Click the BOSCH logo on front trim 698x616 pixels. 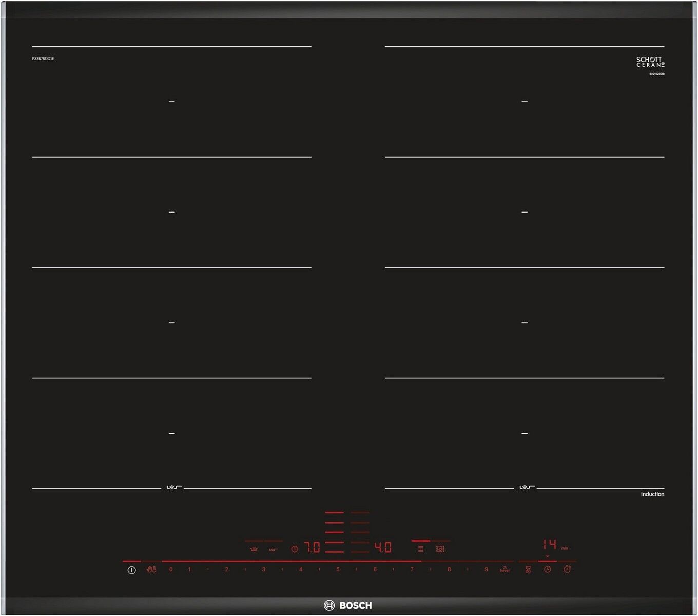(348, 606)
